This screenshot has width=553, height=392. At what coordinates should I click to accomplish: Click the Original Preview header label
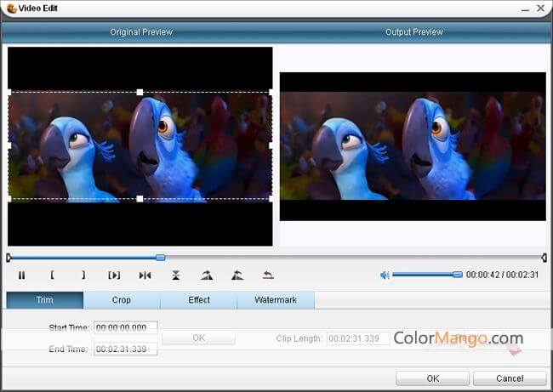pyautogui.click(x=141, y=32)
